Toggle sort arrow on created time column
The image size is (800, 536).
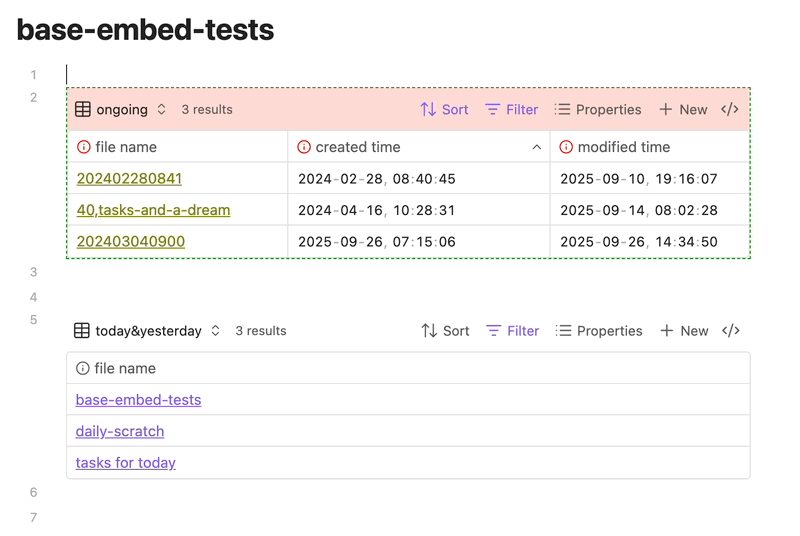[536, 147]
